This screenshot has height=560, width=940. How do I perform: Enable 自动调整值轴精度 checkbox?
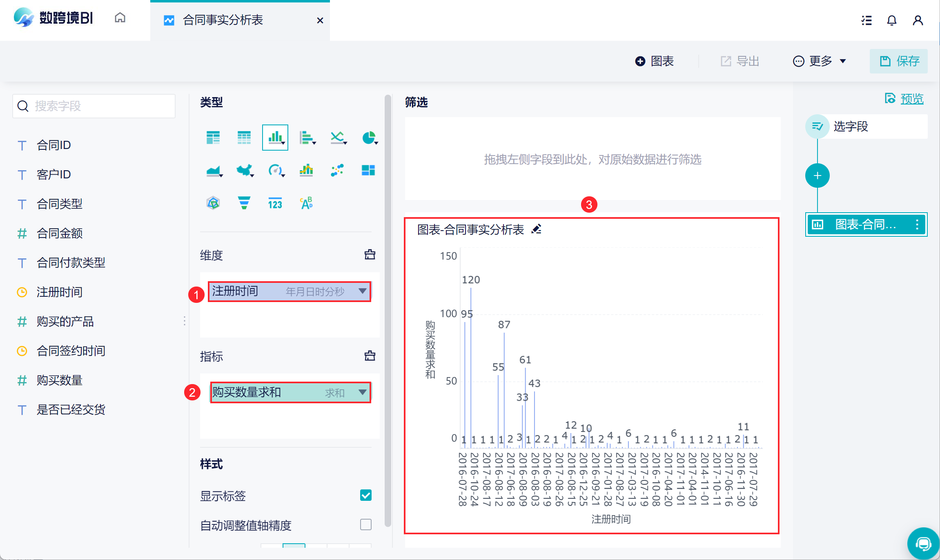366,524
